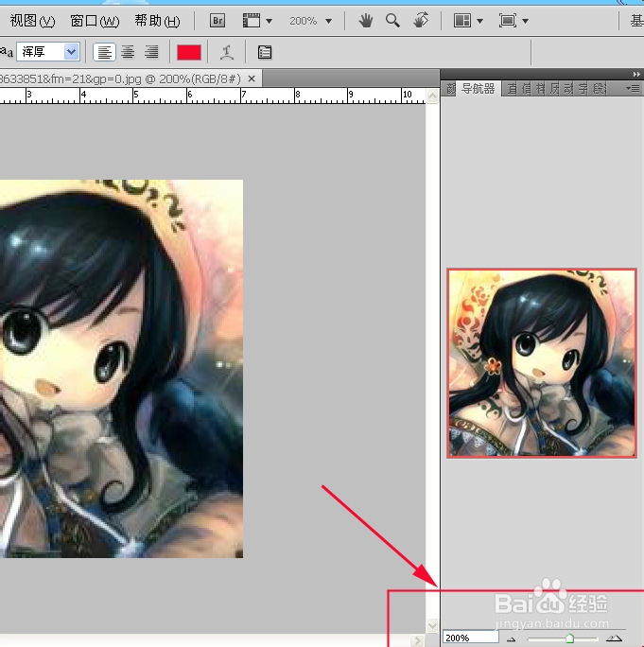The width and height of the screenshot is (644, 647).
Task: Open the 窗口(W) menu
Action: pos(95,21)
